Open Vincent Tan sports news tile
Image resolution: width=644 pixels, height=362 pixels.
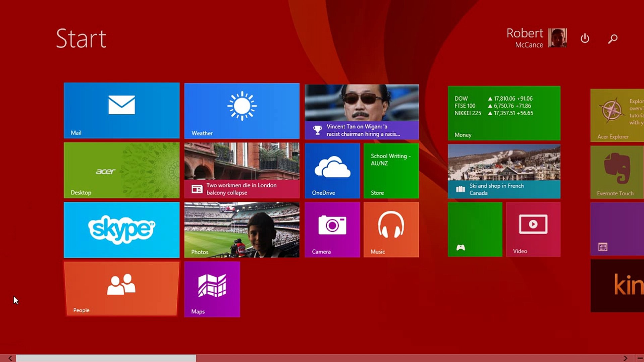point(362,112)
